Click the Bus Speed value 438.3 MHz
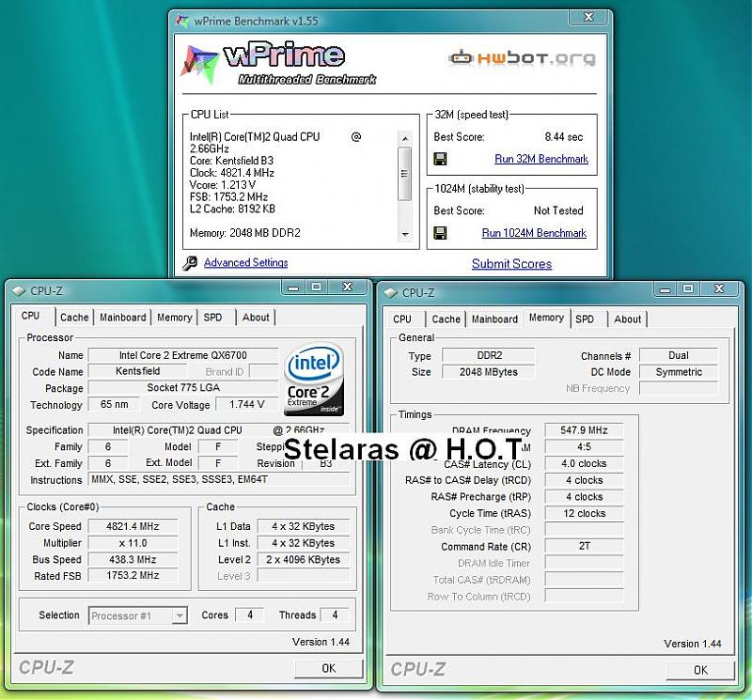Viewport: 752px width, 700px height. point(133,559)
